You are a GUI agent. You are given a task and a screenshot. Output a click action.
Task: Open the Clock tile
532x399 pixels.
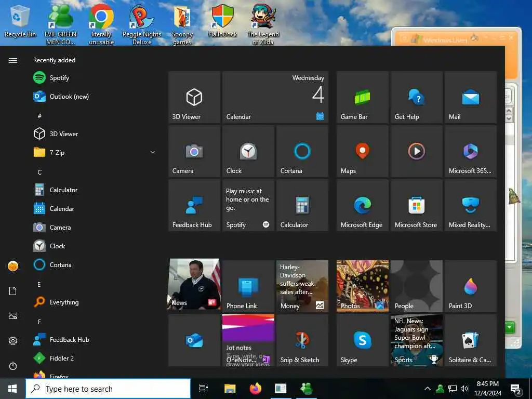[x=248, y=151]
